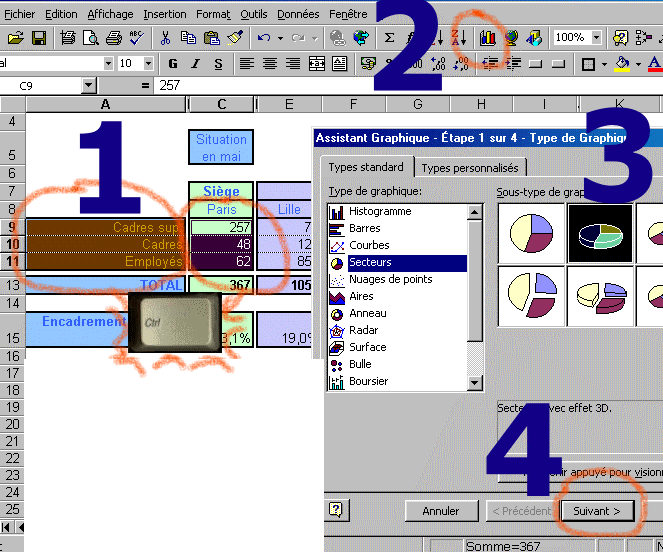Screen dimensions: 663x552
Task: Select cell containing 367 in TOTAL row
Action: click(221, 285)
